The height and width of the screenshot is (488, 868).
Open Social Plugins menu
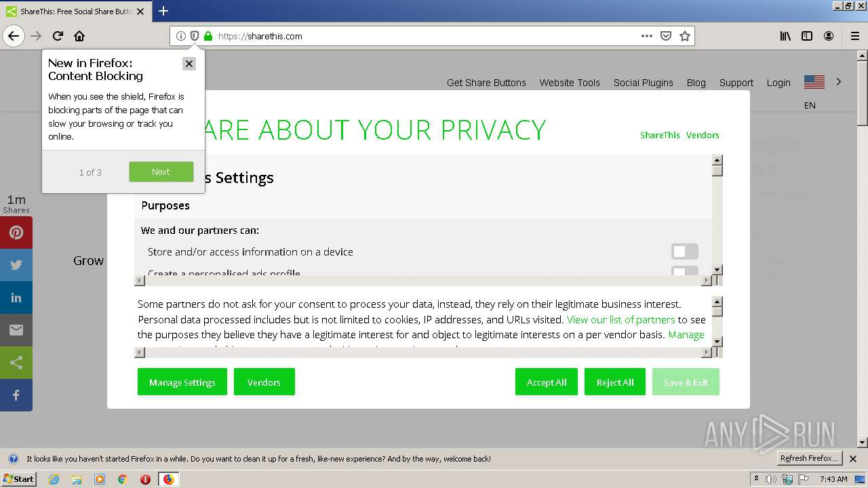(x=644, y=83)
